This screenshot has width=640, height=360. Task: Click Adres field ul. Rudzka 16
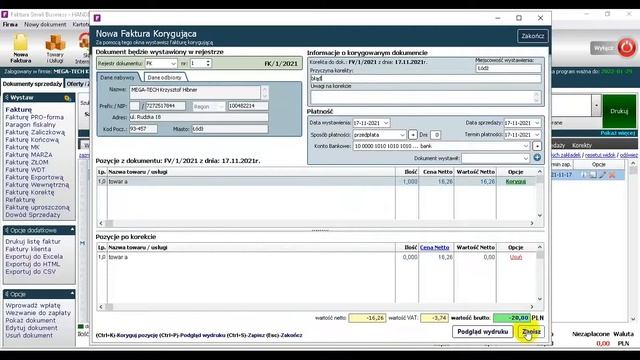click(199, 117)
